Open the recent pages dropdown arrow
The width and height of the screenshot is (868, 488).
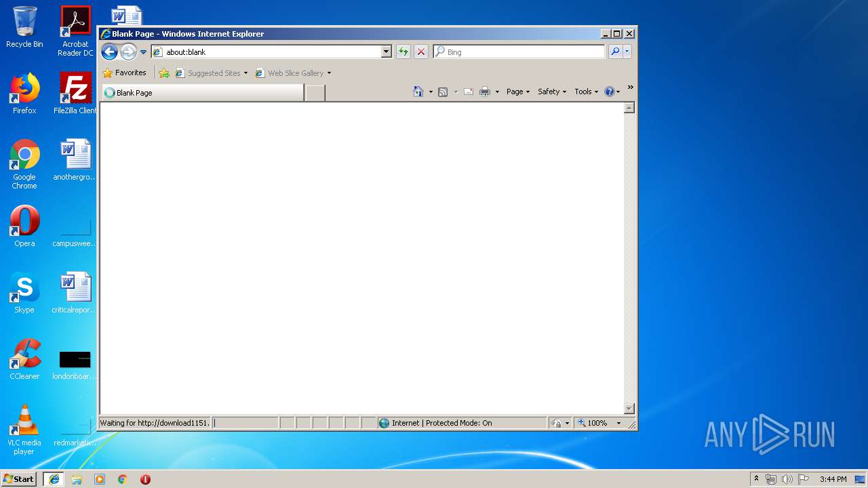(143, 52)
